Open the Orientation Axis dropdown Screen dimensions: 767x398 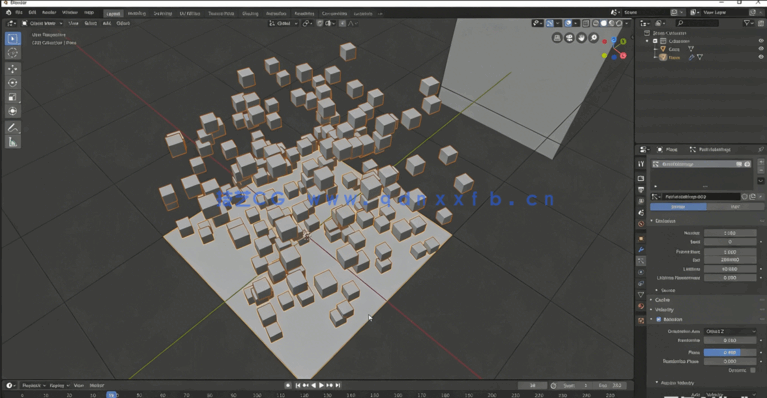[x=730, y=332]
